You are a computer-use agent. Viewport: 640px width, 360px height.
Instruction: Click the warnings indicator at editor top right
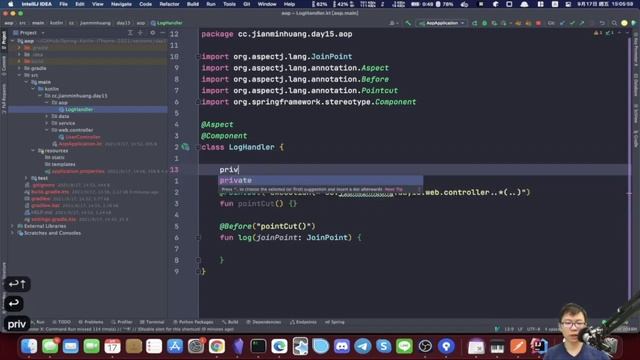tap(598, 33)
